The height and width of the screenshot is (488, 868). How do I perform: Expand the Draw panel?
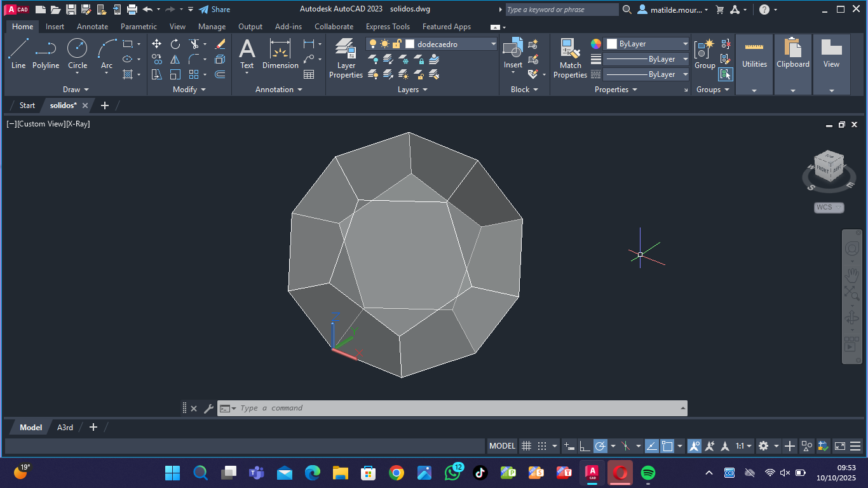(x=76, y=90)
